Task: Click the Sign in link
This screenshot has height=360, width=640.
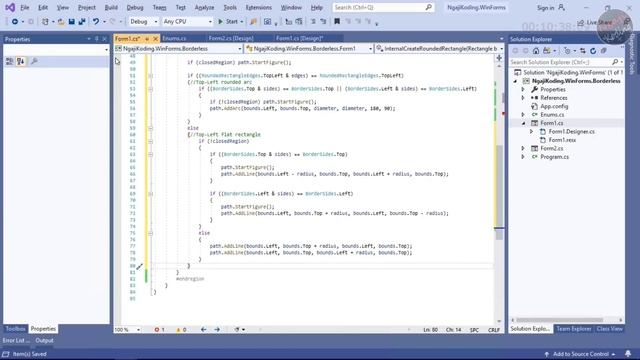Action: click(545, 8)
